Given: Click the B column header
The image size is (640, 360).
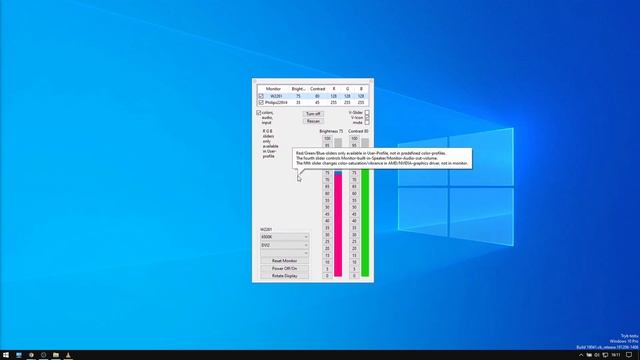Looking at the screenshot, I should pos(361,89).
